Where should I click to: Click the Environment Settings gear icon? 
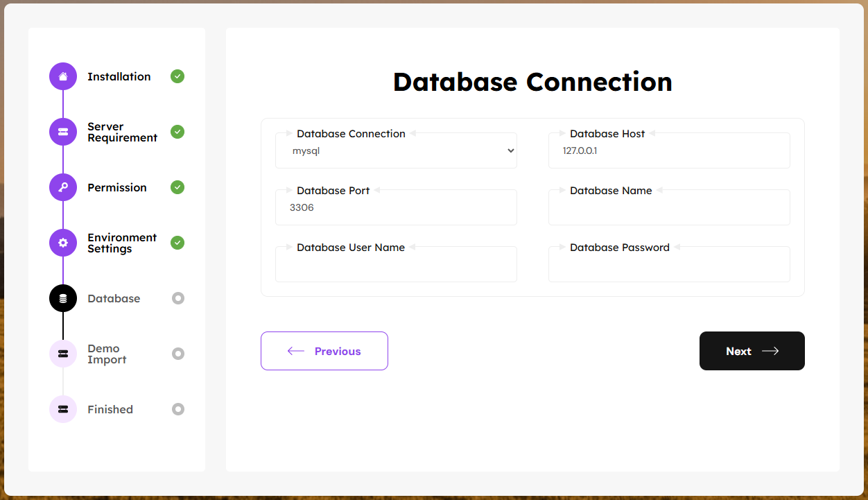(x=63, y=243)
